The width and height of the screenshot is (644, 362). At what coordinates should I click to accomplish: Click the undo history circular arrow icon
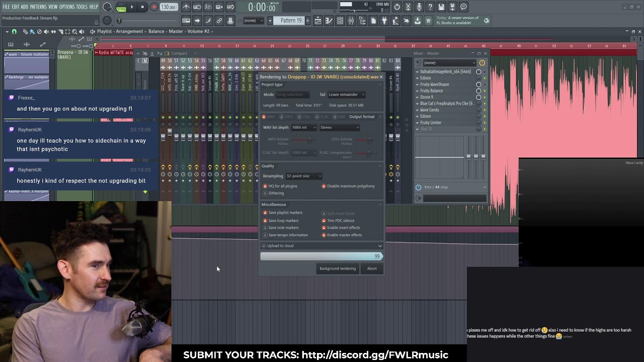[x=397, y=7]
